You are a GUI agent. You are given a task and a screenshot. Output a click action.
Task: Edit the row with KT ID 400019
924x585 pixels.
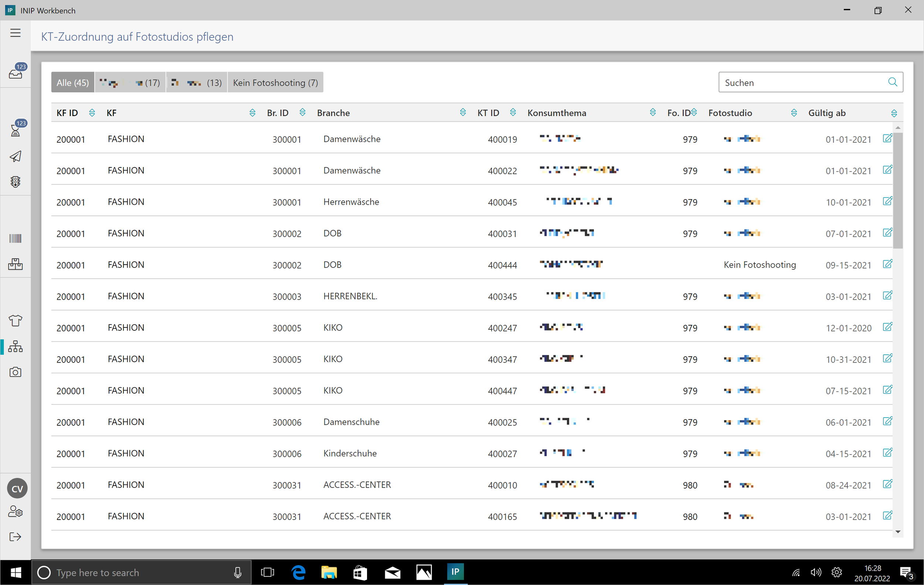pyautogui.click(x=887, y=139)
